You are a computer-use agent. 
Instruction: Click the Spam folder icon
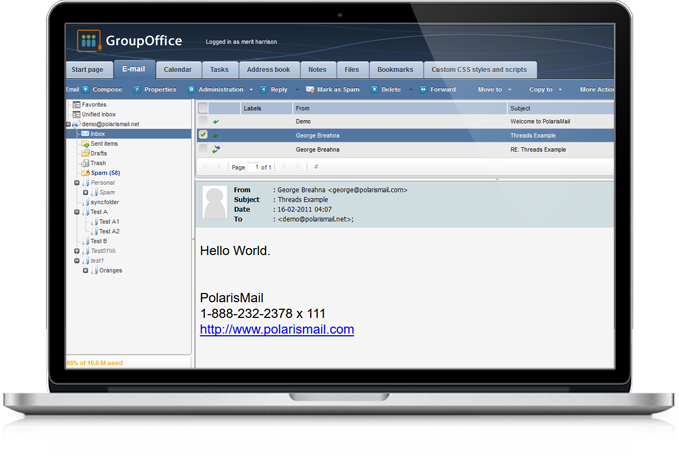coord(85,173)
